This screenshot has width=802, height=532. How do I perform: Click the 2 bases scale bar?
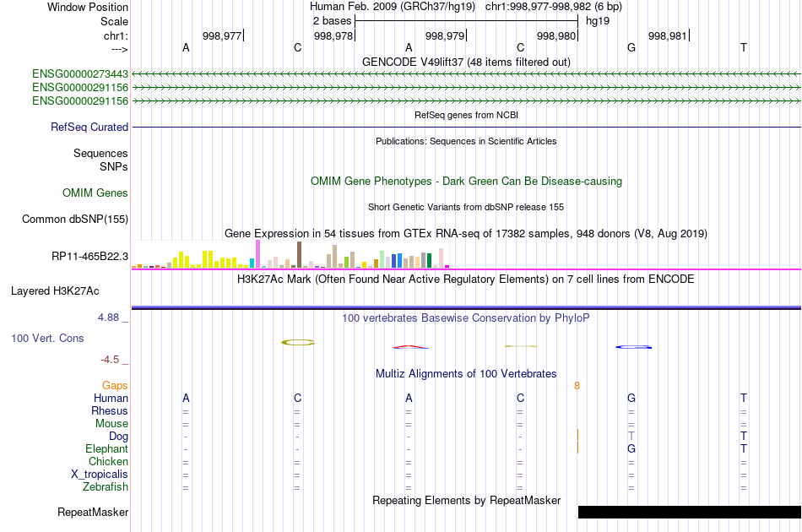click(467, 21)
